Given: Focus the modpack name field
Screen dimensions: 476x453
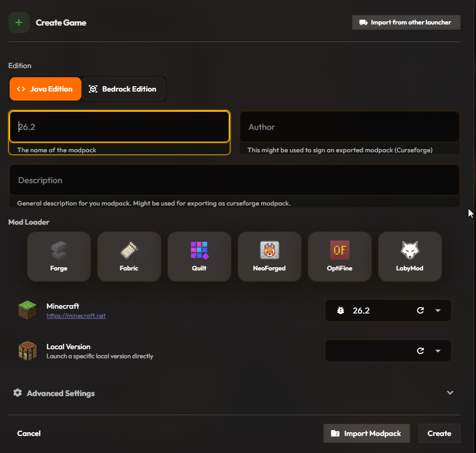Looking at the screenshot, I should coord(119,127).
